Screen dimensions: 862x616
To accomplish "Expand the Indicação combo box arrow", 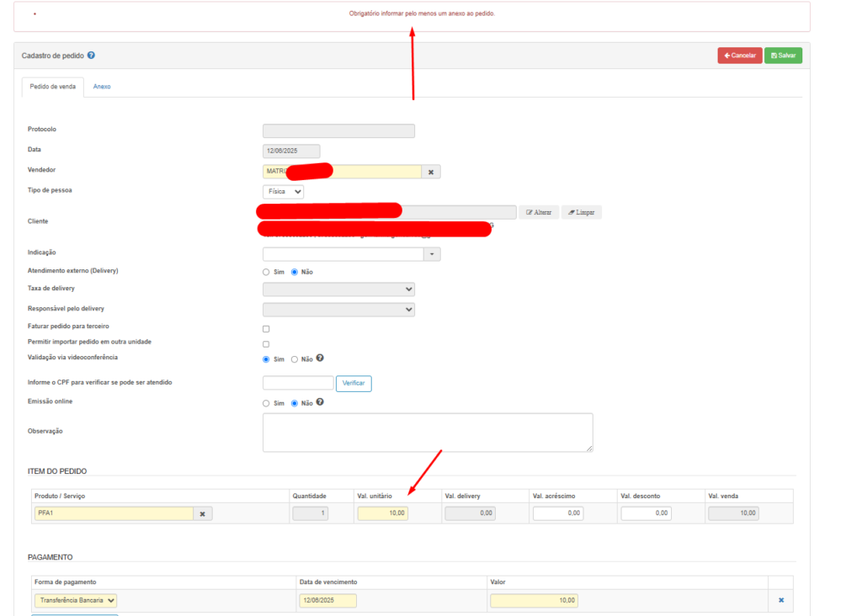I will pyautogui.click(x=432, y=254).
